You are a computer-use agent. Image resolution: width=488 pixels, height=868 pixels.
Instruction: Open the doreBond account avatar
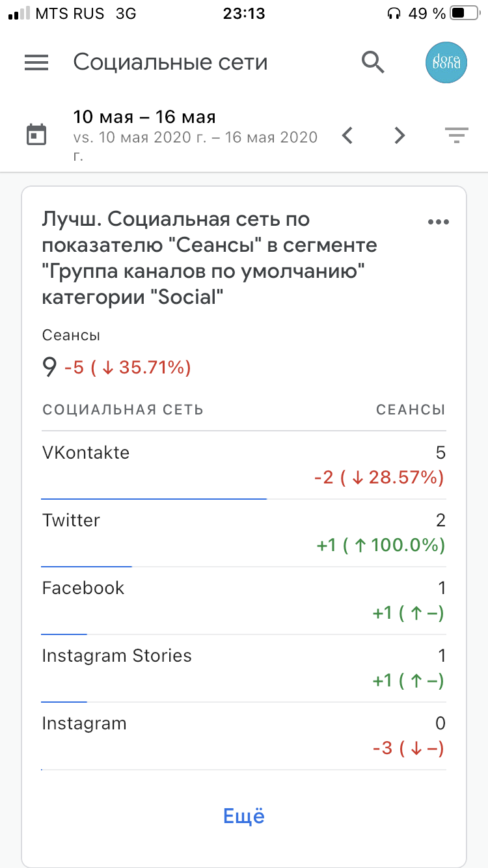point(446,62)
